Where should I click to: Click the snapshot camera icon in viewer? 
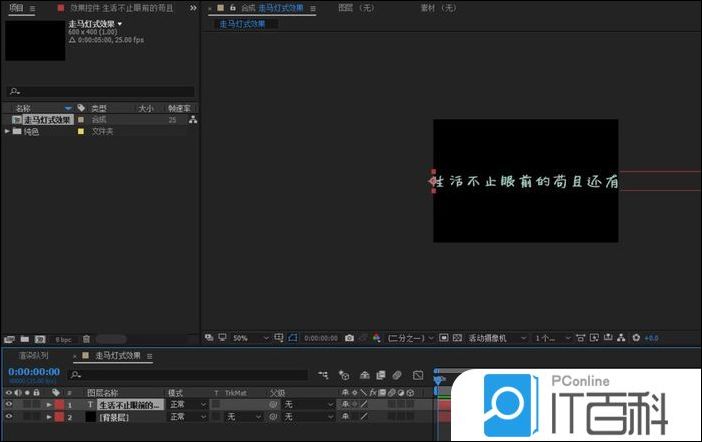349,338
